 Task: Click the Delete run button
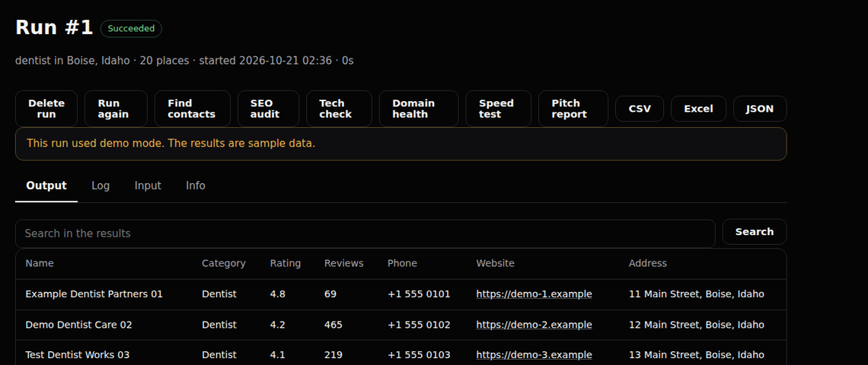46,109
